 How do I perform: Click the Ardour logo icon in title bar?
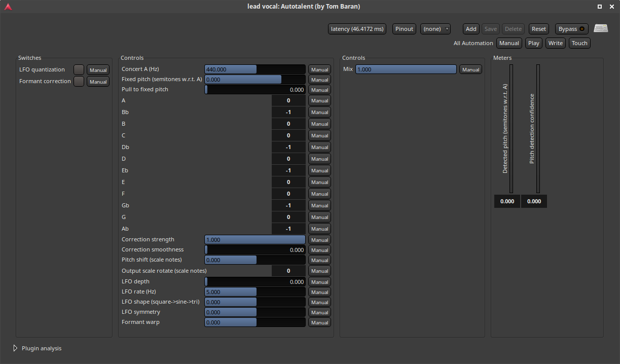8,7
